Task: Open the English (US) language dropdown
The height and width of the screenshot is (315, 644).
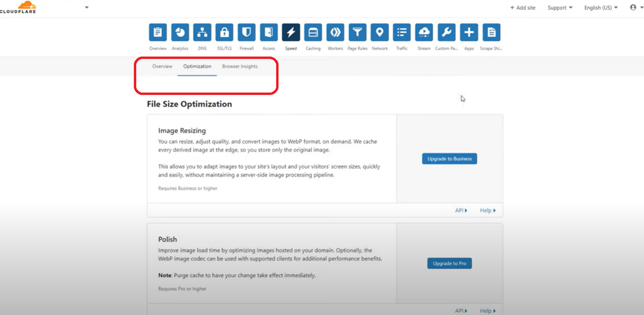Action: 601,7
